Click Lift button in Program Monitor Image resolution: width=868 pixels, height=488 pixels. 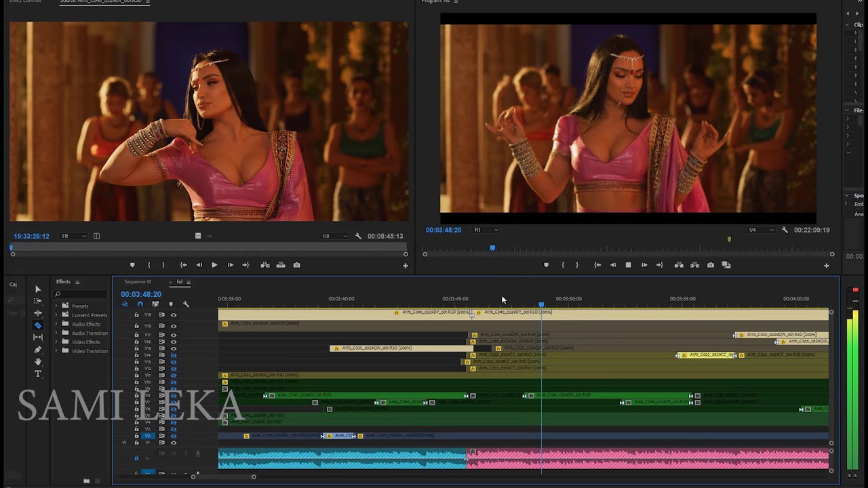pyautogui.click(x=679, y=265)
